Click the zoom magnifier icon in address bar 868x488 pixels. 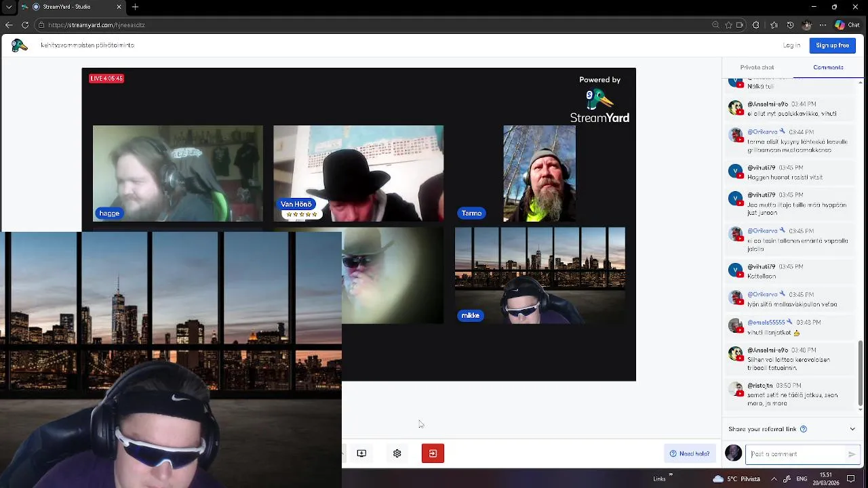(x=715, y=25)
